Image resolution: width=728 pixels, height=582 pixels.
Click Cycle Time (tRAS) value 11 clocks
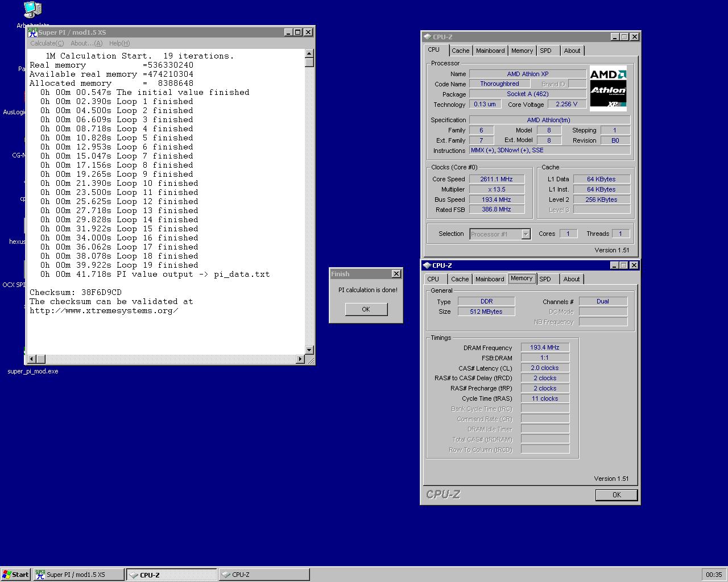pos(545,398)
